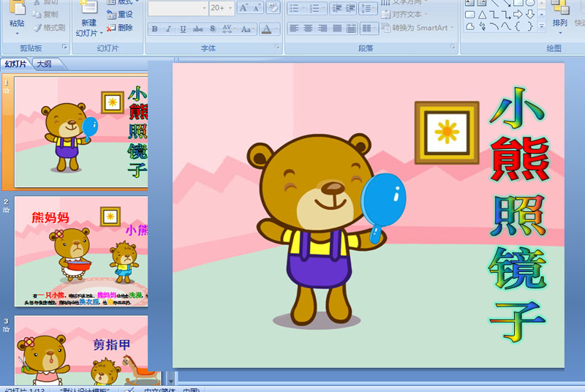Click the Copy (复制) command
This screenshot has height=392, width=585.
tap(45, 14)
